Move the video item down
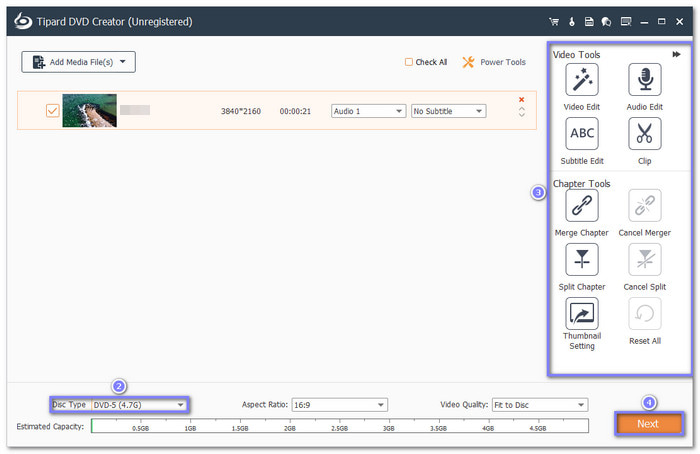 pyautogui.click(x=521, y=115)
